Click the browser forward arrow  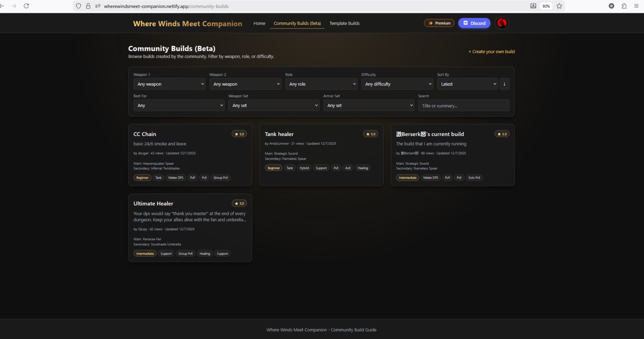click(x=14, y=6)
